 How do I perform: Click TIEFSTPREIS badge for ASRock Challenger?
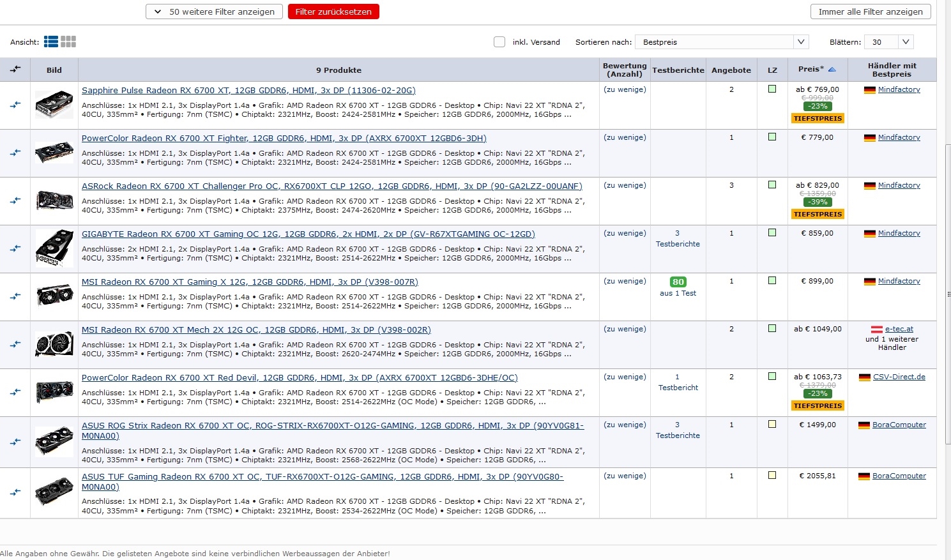tap(818, 214)
